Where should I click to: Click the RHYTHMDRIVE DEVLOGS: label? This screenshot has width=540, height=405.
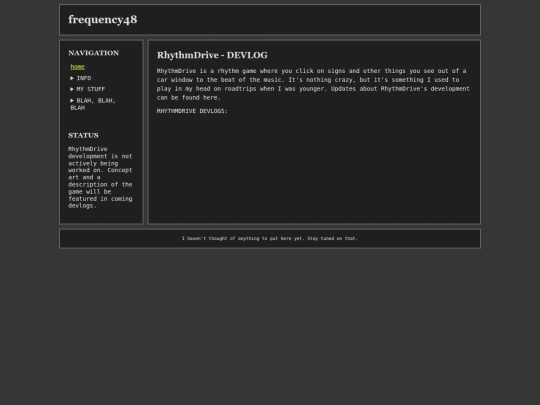[192, 111]
